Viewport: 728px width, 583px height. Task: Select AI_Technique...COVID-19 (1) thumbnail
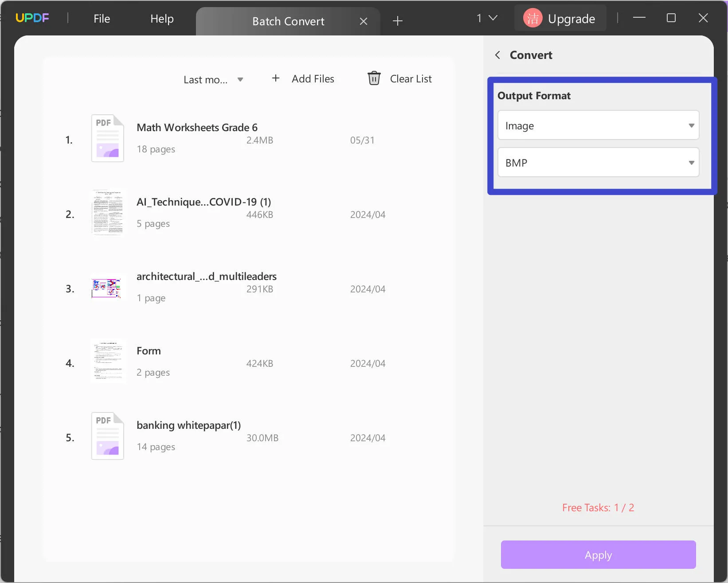click(x=108, y=213)
